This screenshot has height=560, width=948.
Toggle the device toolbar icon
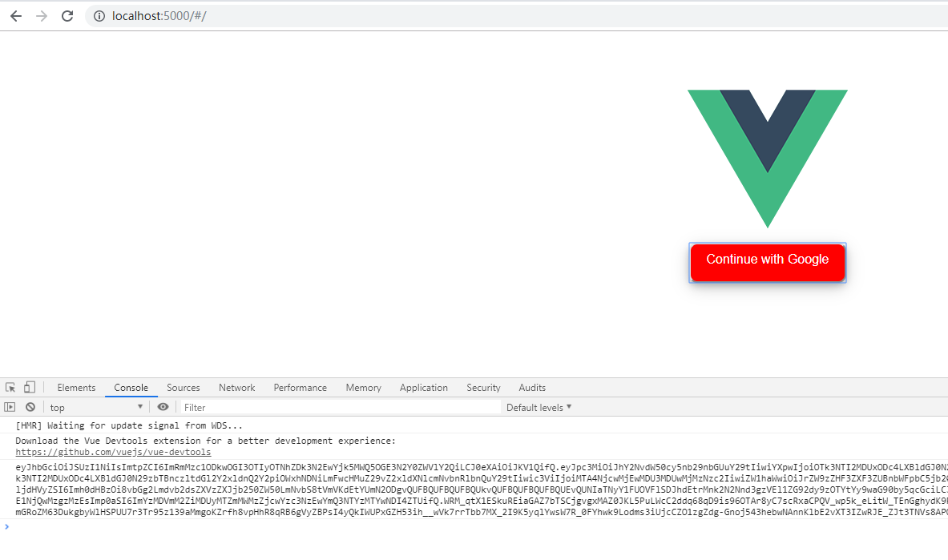click(x=30, y=388)
